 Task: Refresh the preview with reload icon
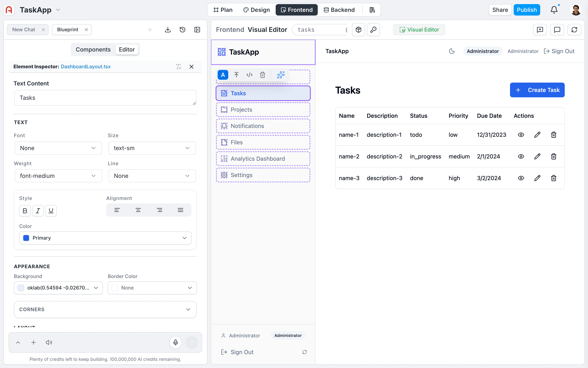pos(574,30)
